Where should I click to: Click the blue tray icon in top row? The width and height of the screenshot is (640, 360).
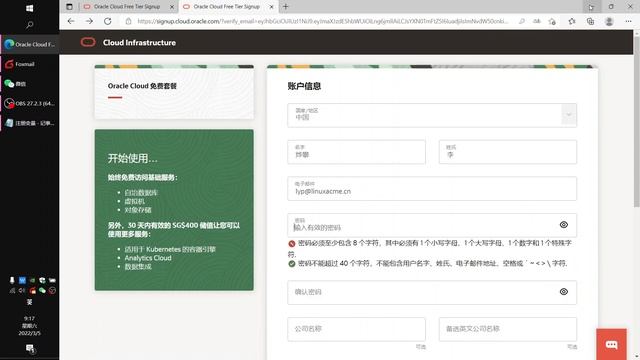[22, 280]
